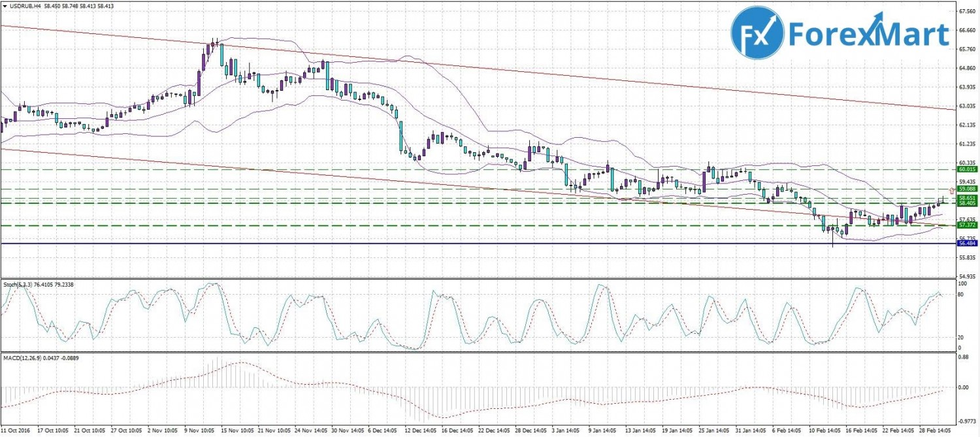Click the blue 56.484 price level label
The height and width of the screenshot is (437, 980).
(x=966, y=243)
